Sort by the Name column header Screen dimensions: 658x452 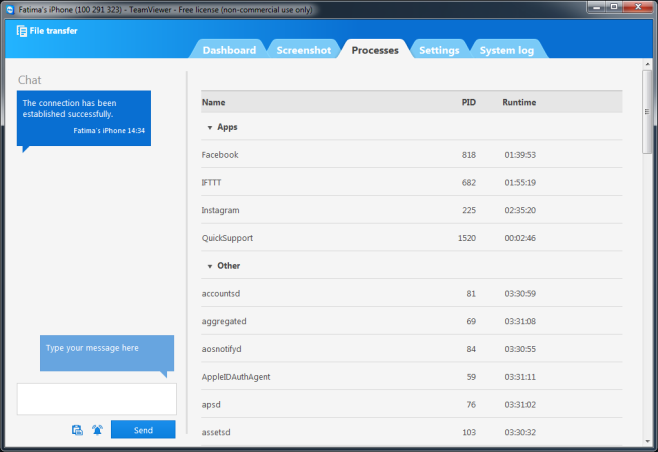pos(213,102)
